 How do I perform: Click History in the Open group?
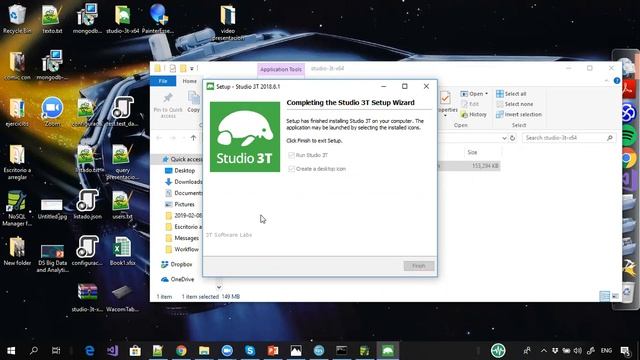(473, 115)
